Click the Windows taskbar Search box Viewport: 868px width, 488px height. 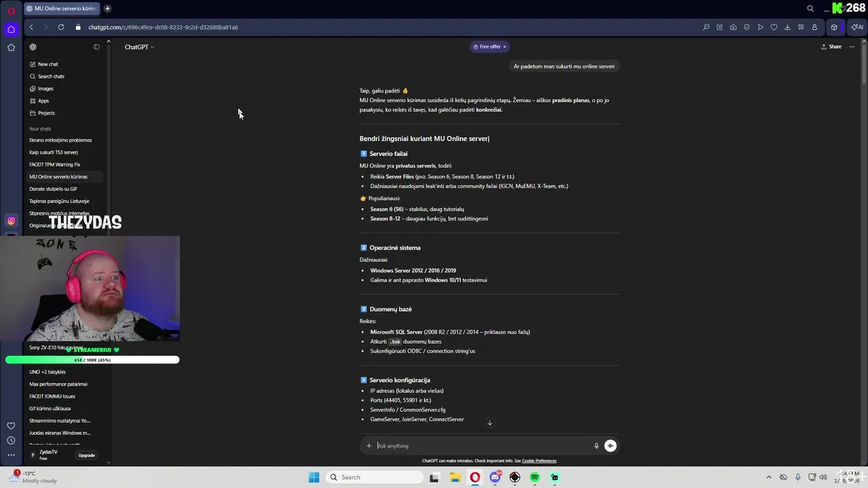click(374, 477)
